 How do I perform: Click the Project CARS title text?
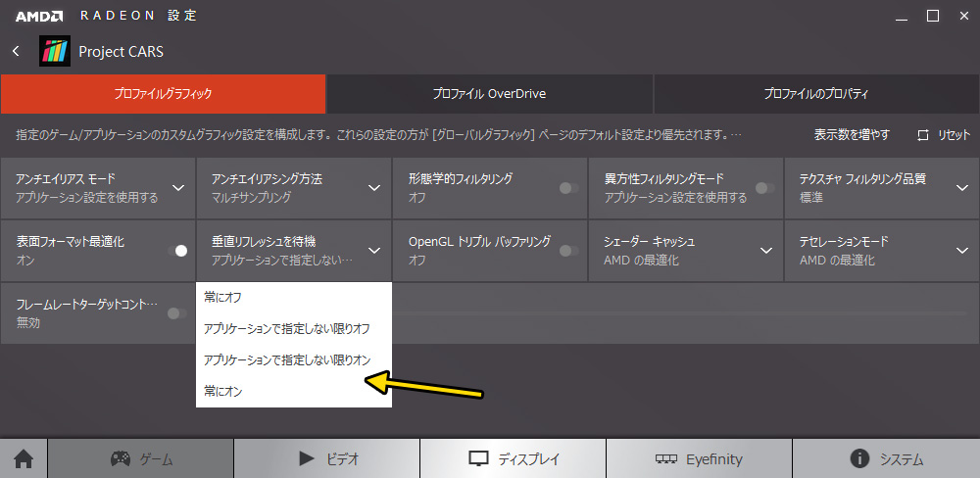122,52
